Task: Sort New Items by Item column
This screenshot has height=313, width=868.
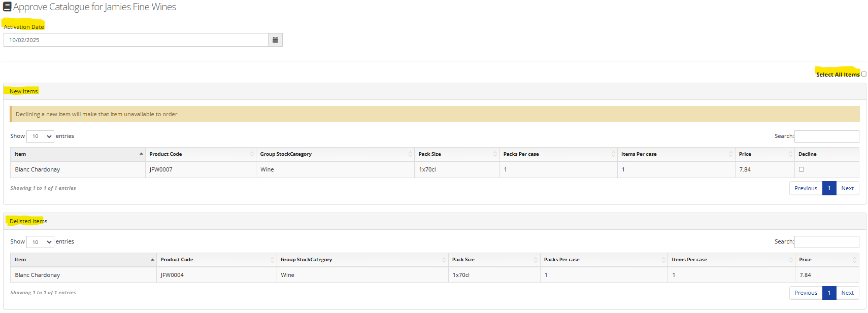Action: [78, 154]
